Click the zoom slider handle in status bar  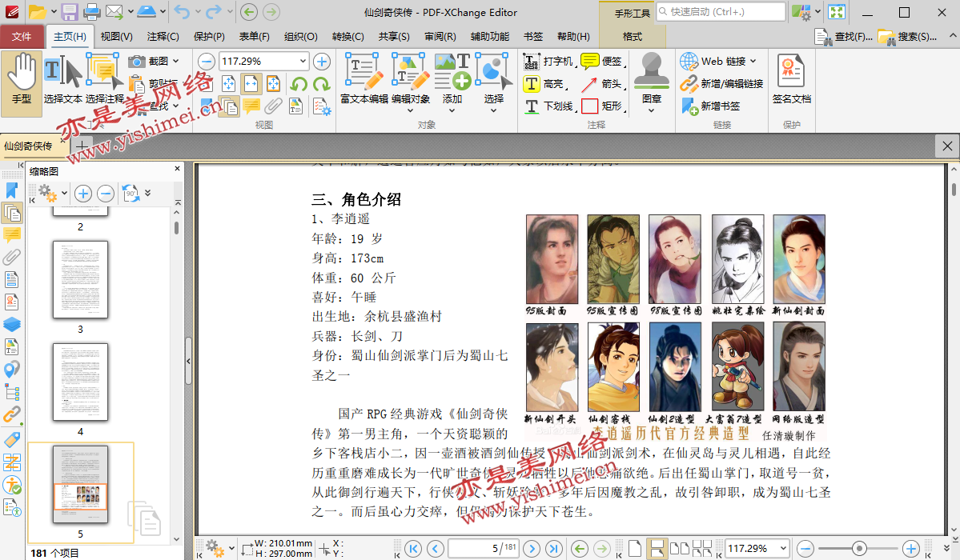click(859, 548)
